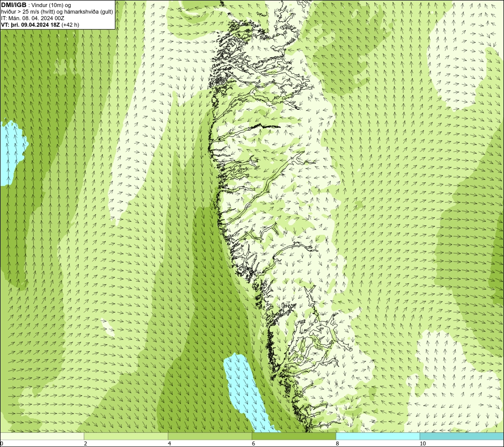This screenshot has height=447, width=504.
Task: Click the above 10 m/s teal swatch
Action: pyautogui.click(x=462, y=436)
